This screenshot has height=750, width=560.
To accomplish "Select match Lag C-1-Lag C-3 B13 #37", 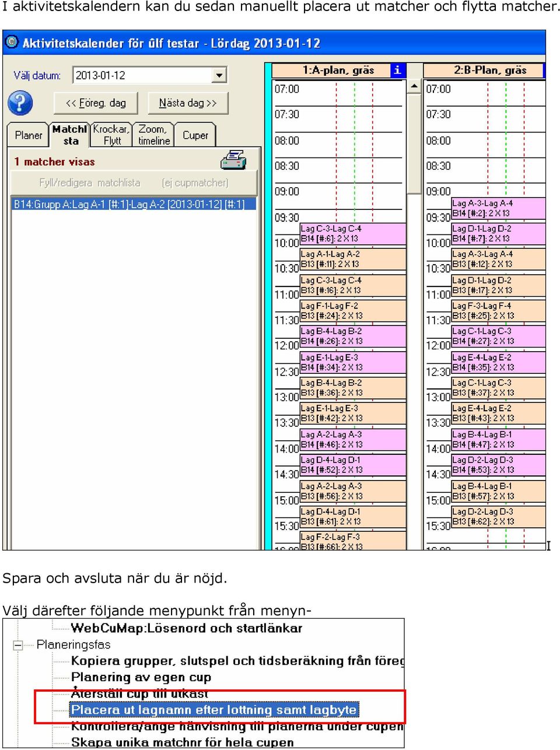I will (x=498, y=388).
